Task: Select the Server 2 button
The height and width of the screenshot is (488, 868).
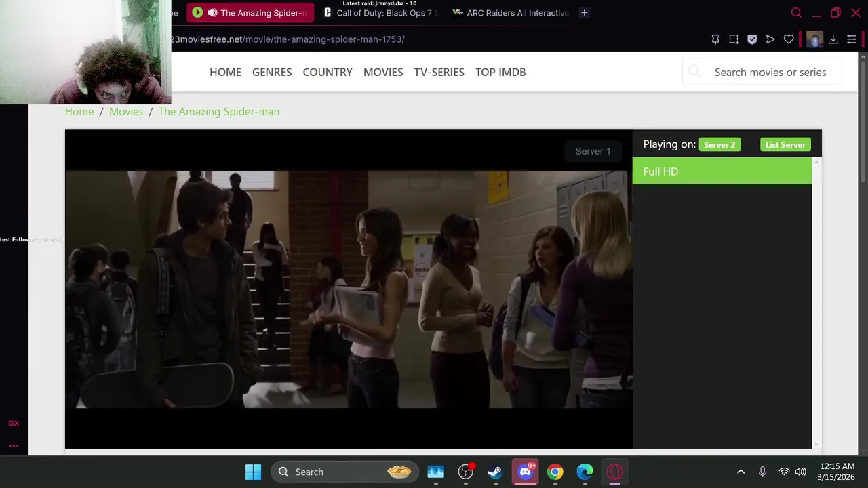Action: [719, 144]
